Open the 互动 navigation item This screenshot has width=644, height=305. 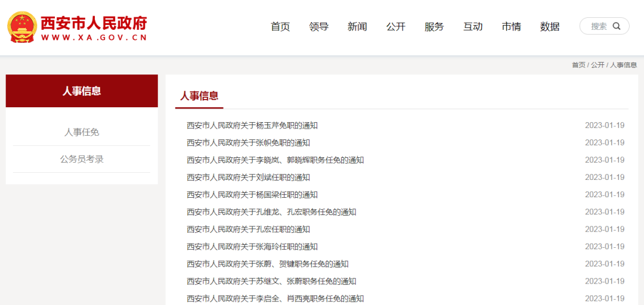pyautogui.click(x=473, y=27)
